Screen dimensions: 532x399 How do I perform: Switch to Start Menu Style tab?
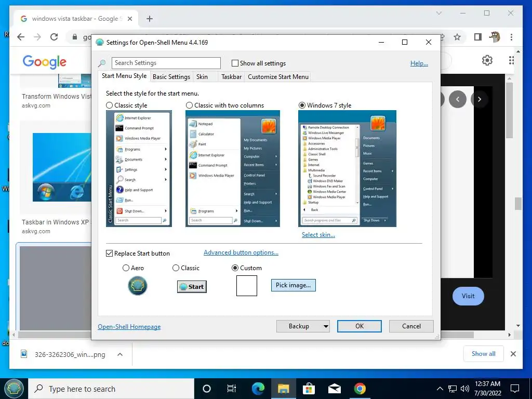click(124, 76)
